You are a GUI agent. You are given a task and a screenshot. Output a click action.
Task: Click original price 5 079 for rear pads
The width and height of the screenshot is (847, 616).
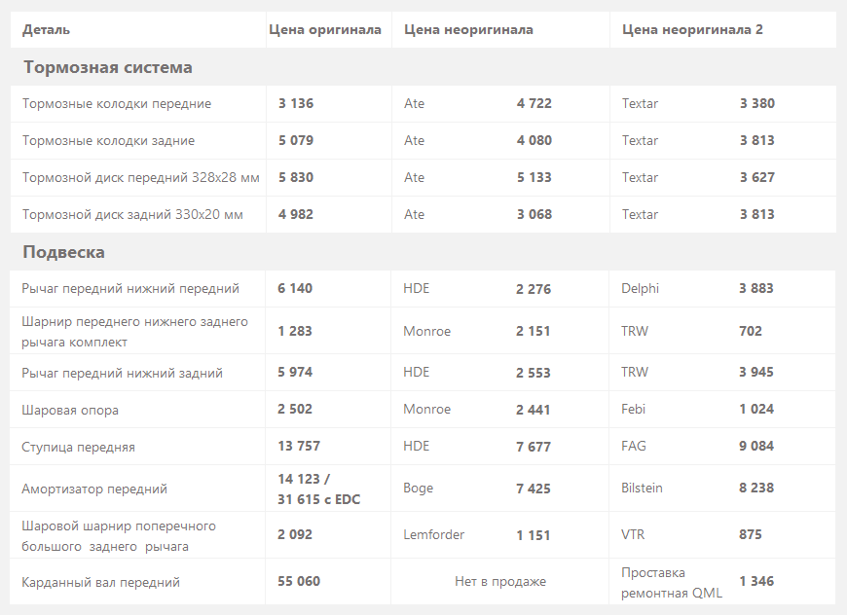(296, 140)
